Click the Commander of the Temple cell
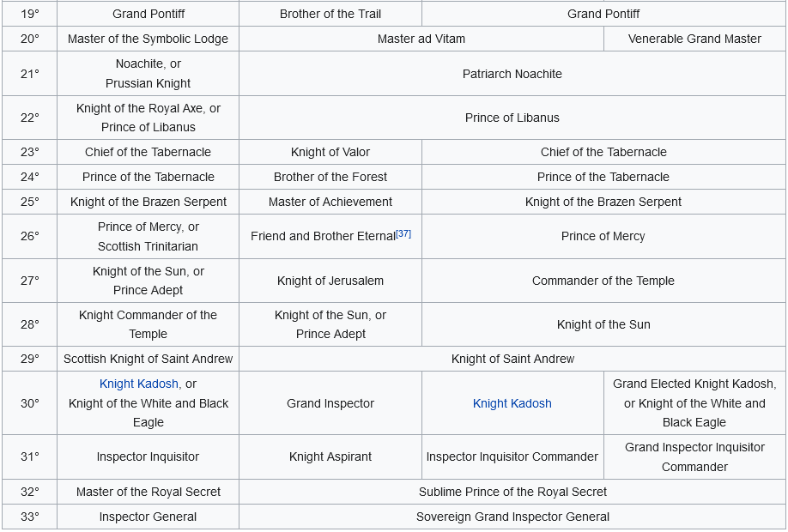788x532 pixels. point(603,281)
